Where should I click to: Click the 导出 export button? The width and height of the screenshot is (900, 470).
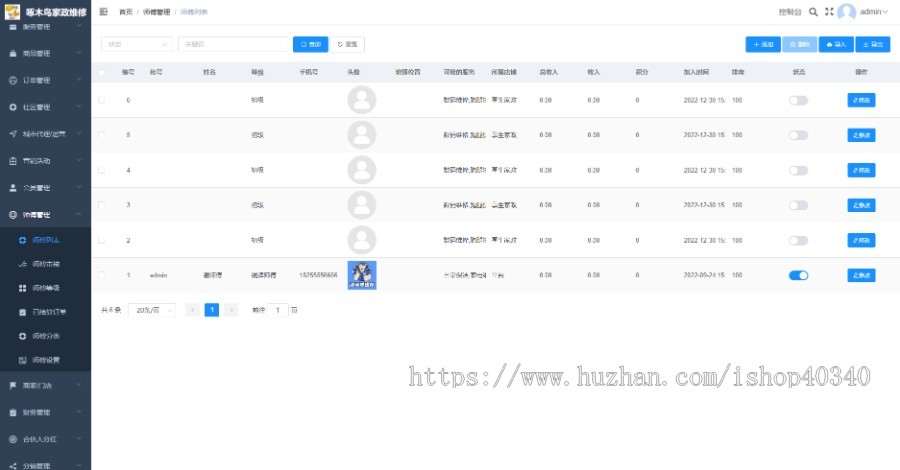872,44
